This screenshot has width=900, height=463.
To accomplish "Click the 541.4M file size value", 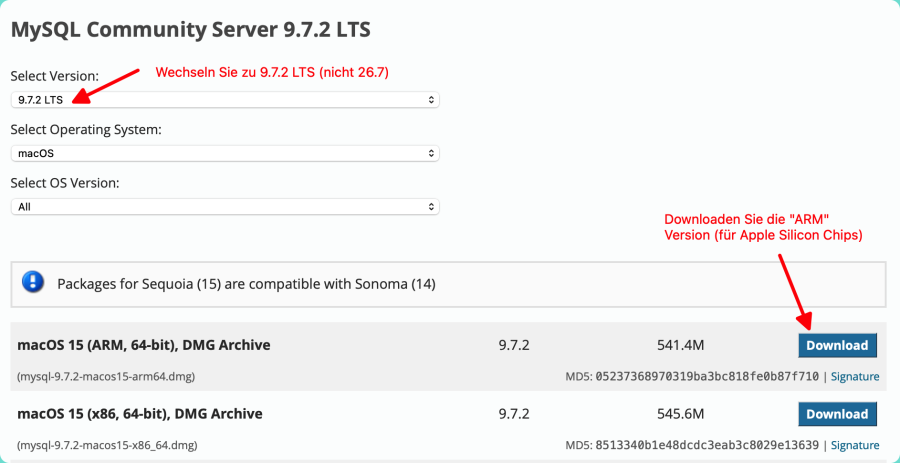I will coord(680,346).
